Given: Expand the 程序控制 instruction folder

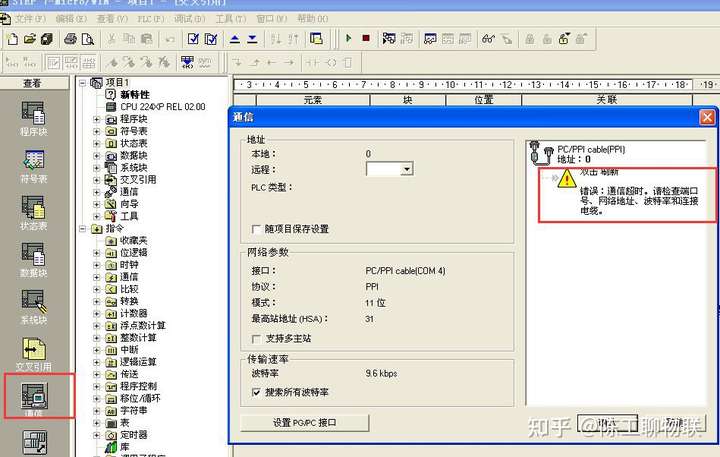Looking at the screenshot, I should 96,386.
